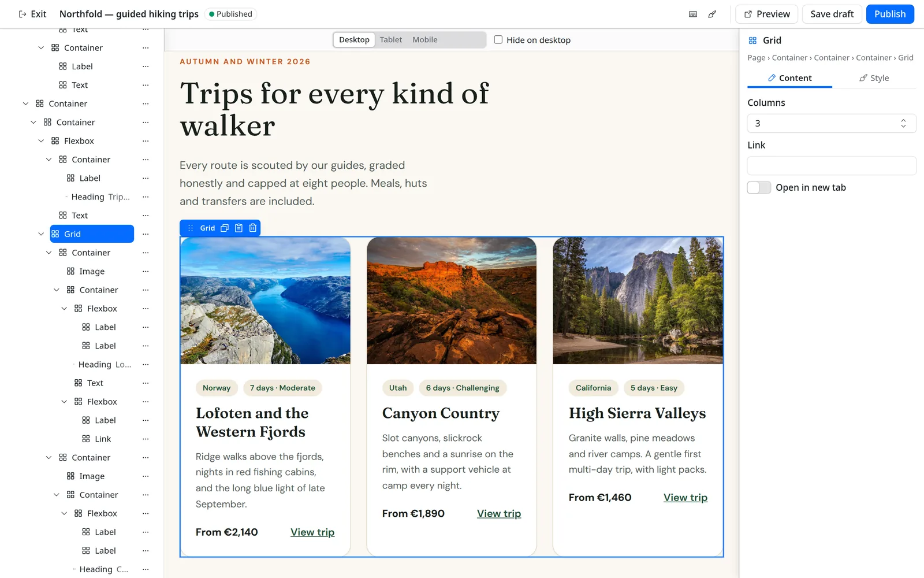Tick the Hide on desktop checkbox

[x=498, y=40]
